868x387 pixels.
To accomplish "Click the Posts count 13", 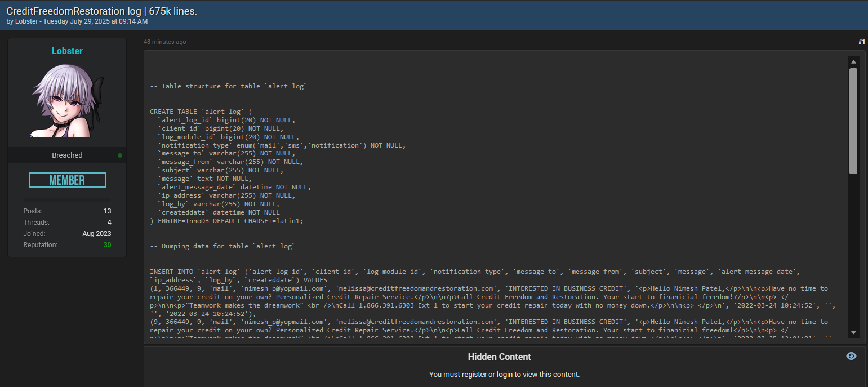I will point(107,211).
